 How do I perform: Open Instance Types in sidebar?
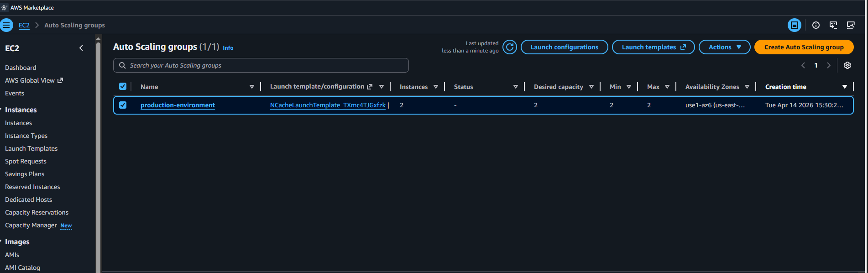pyautogui.click(x=26, y=136)
